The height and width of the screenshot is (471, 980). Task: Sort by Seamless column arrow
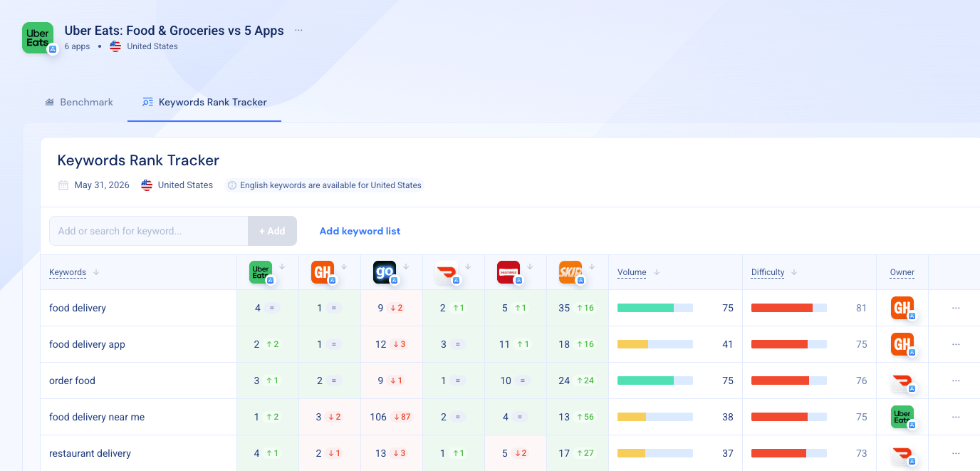tap(530, 266)
